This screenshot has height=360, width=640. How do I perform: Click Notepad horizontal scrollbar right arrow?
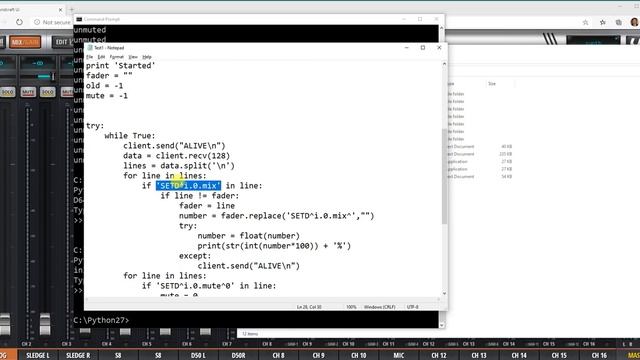(x=439, y=300)
